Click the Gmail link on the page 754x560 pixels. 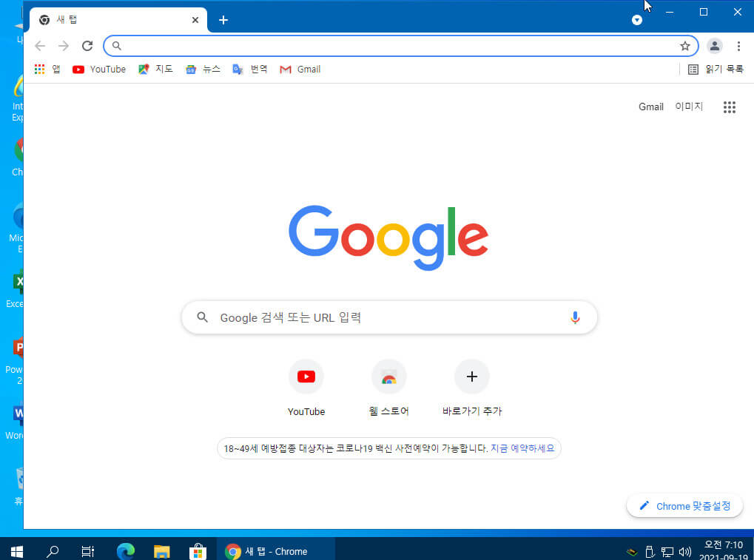[650, 107]
